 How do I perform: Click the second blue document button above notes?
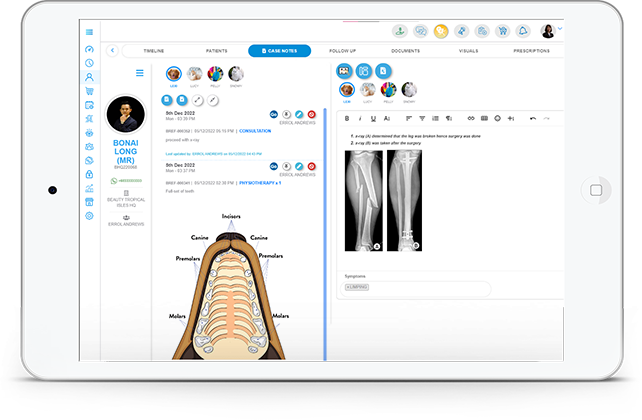pyautogui.click(x=182, y=100)
